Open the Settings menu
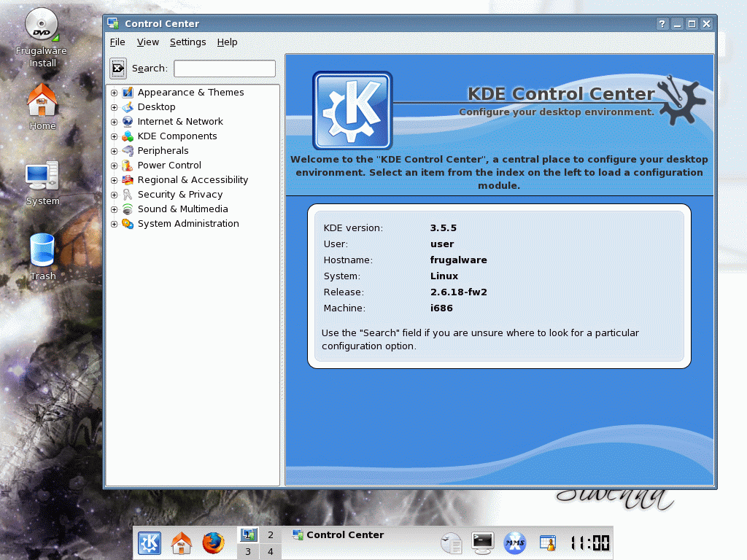This screenshot has height=560, width=747. click(187, 42)
